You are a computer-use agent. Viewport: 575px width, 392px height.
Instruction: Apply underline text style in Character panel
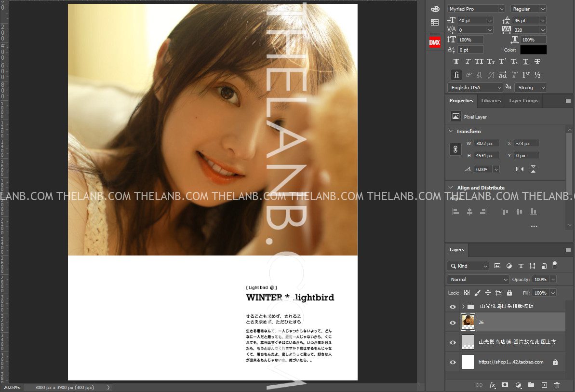pos(526,62)
